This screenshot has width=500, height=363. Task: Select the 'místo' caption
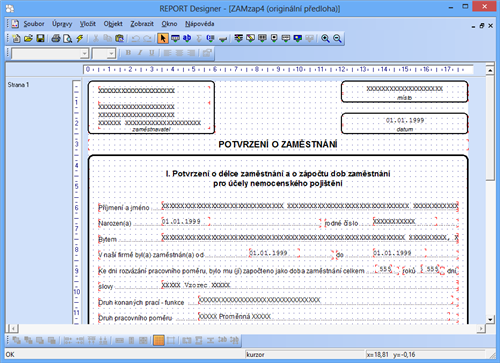click(405, 98)
